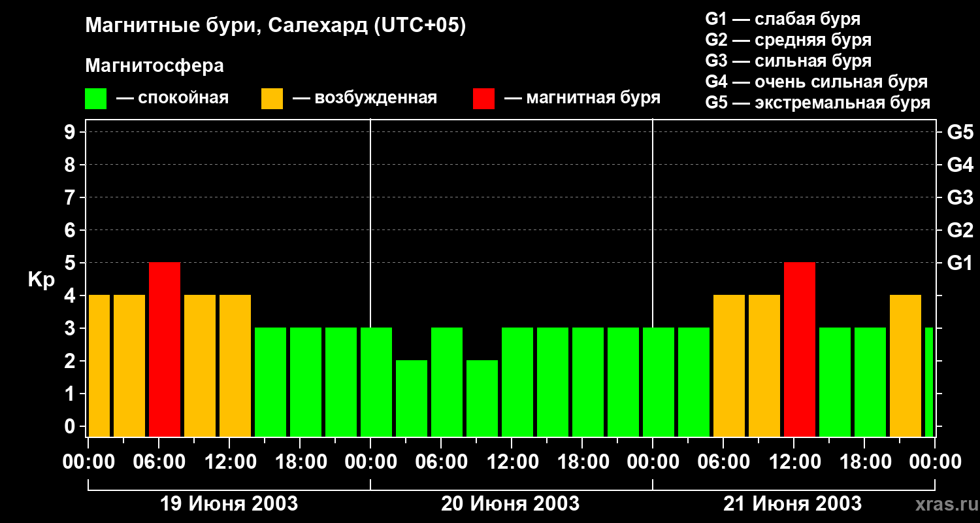Click the Kp 2 bar at 09:00 on 20 Июня
Image resolution: width=980 pixels, height=523 pixels.
pos(482,398)
